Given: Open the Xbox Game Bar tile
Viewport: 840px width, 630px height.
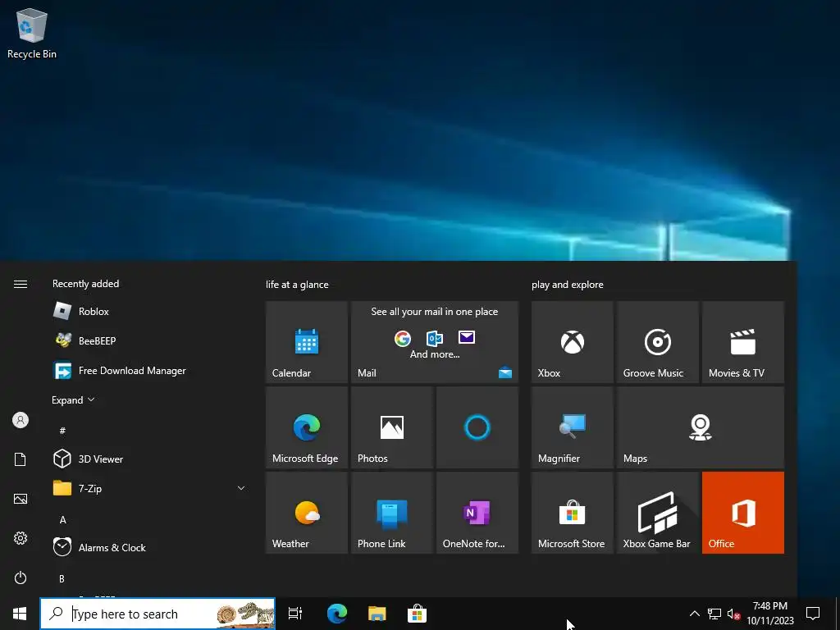Looking at the screenshot, I should 657,513.
